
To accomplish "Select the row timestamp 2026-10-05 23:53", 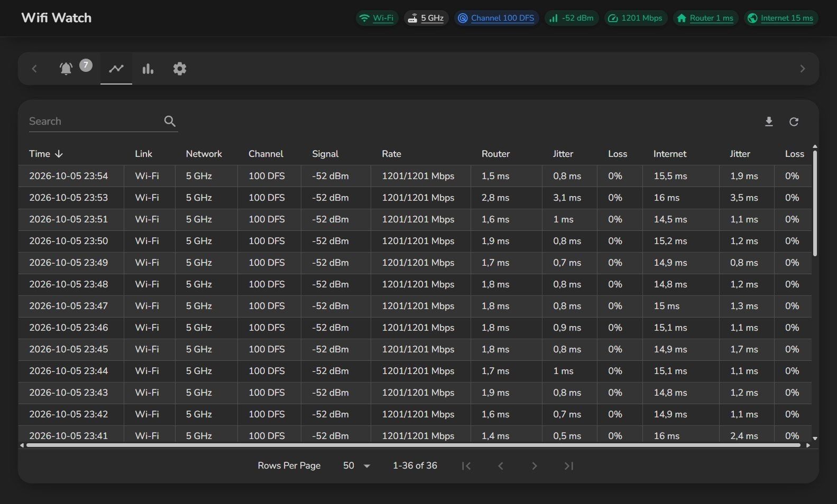I will point(68,198).
